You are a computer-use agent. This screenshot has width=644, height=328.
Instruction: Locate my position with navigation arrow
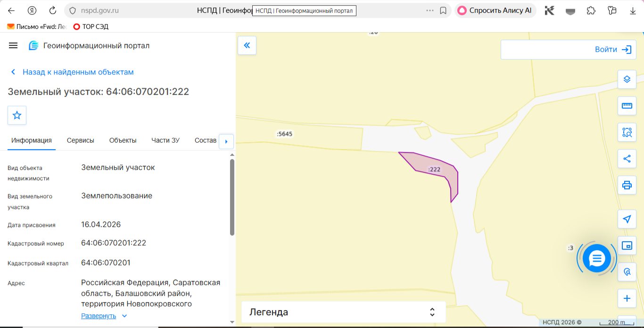click(627, 219)
